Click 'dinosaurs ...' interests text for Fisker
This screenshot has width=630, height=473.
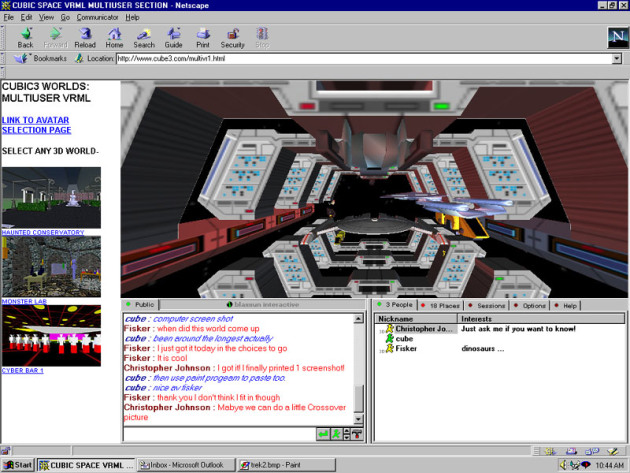(x=483, y=348)
